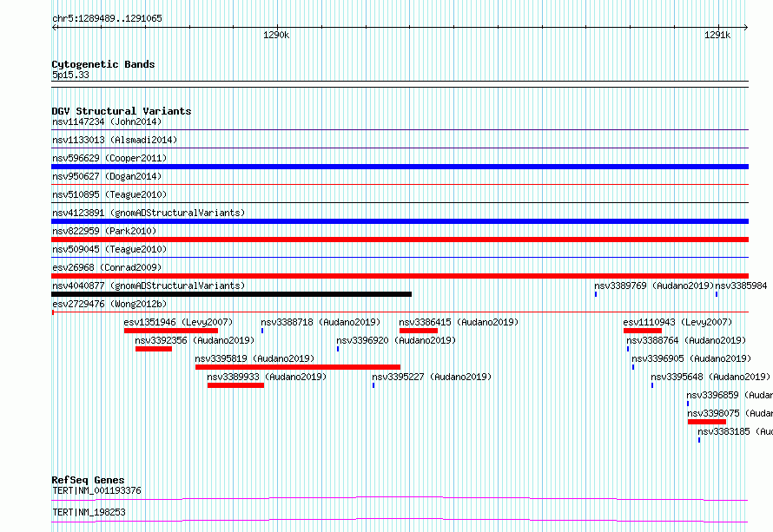Open the nsv3396905 (Audano2019) label
The width and height of the screenshot is (773, 532).
pyautogui.click(x=691, y=358)
